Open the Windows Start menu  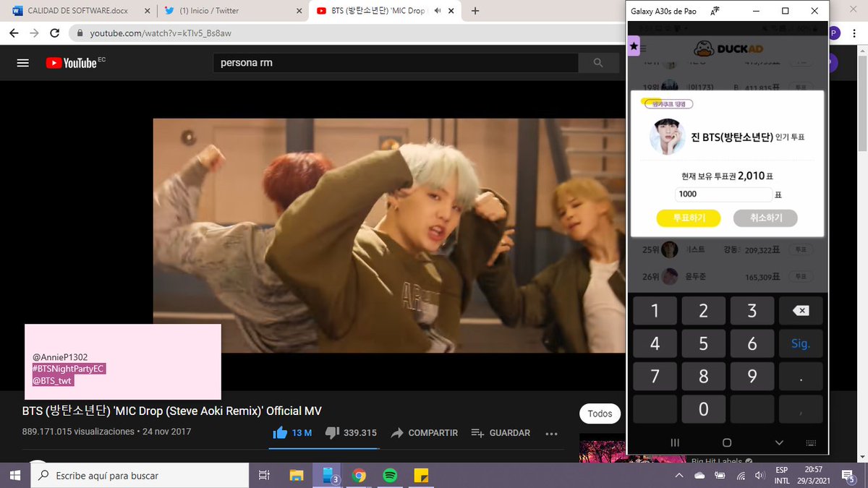(14, 475)
